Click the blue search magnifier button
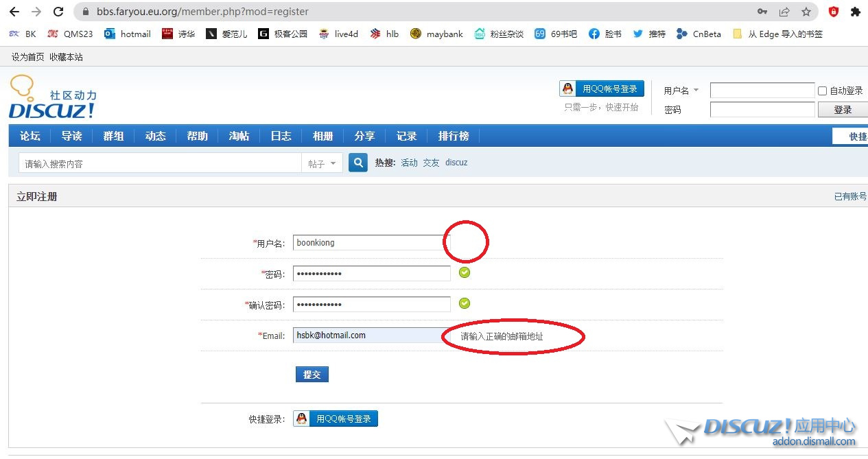Screen dimensions: 868x459 [x=357, y=163]
